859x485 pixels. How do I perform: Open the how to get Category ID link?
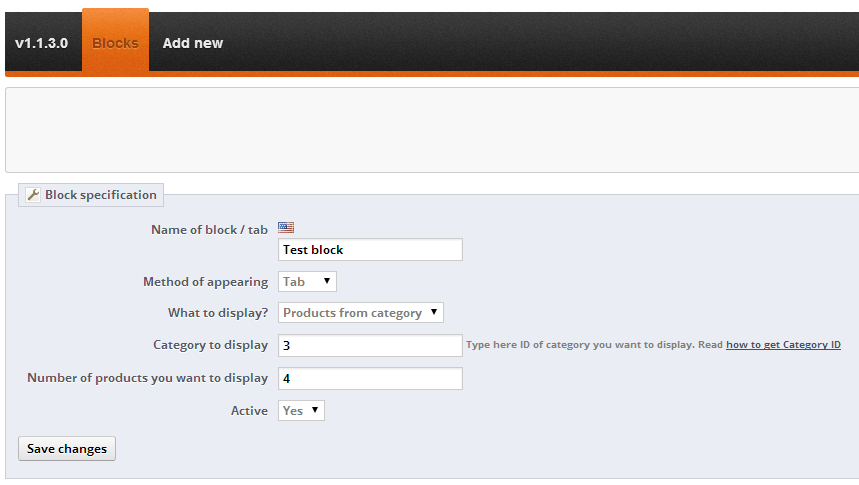click(x=783, y=345)
